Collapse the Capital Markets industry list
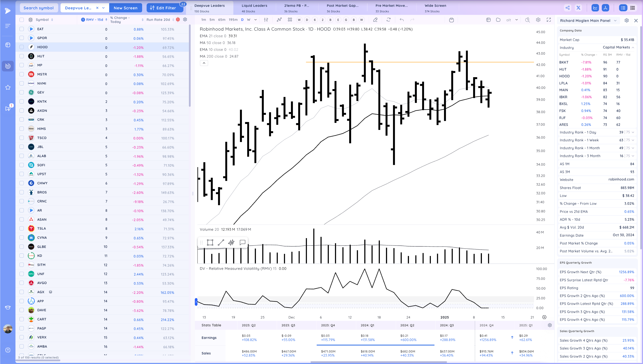Screen dimensions: 643x364 coord(633,47)
